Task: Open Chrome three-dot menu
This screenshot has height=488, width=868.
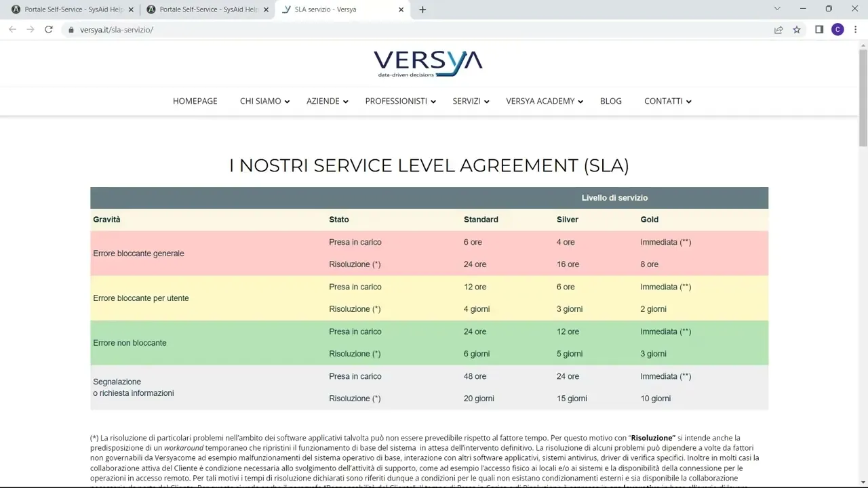Action: click(x=855, y=30)
